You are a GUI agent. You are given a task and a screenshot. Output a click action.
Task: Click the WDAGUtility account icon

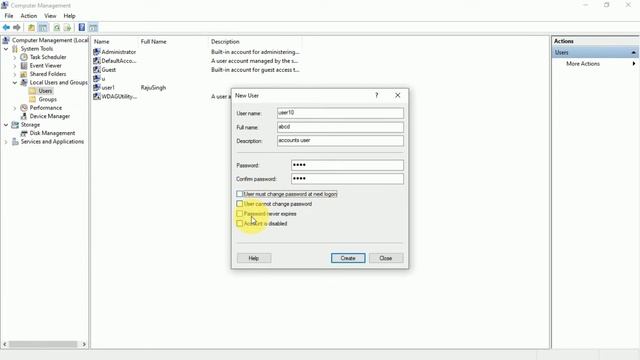tap(97, 96)
